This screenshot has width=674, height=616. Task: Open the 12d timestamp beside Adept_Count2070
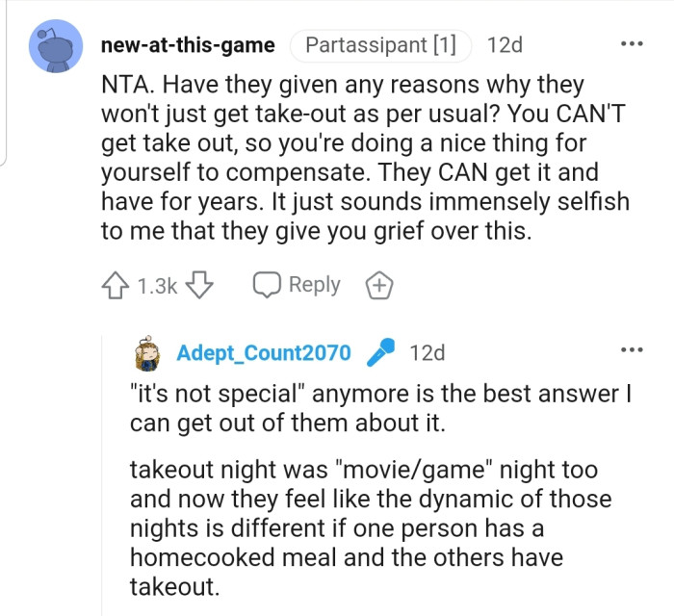click(427, 353)
